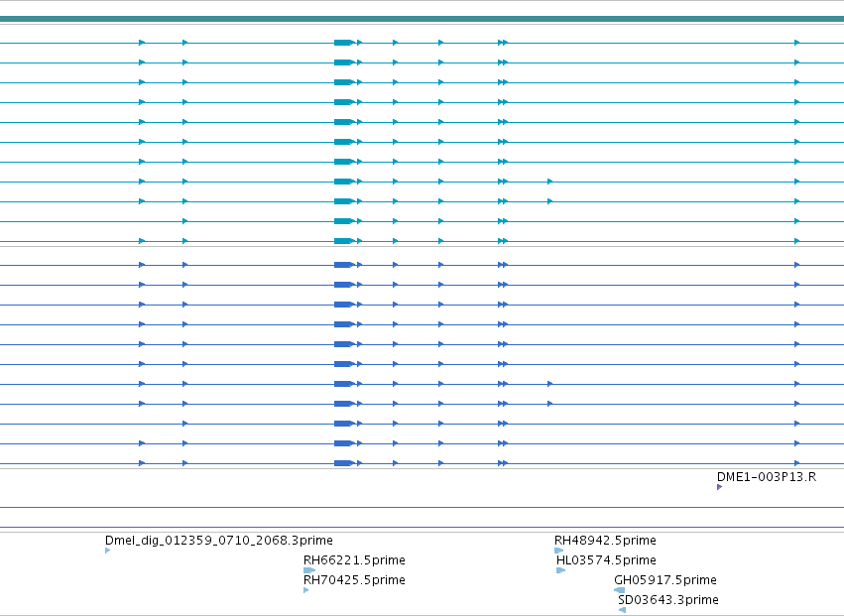844x616 pixels.
Task: Select the RH48942.5prime label
Action: coord(605,541)
